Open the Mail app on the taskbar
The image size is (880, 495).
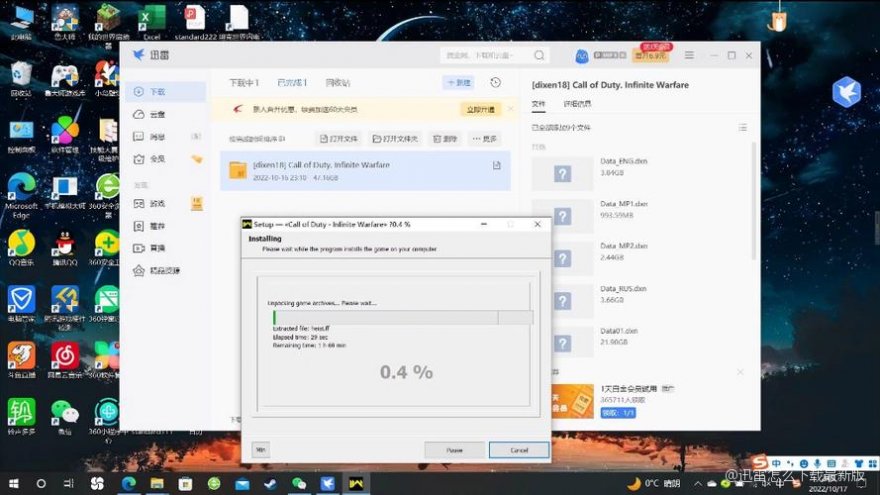tap(242, 483)
